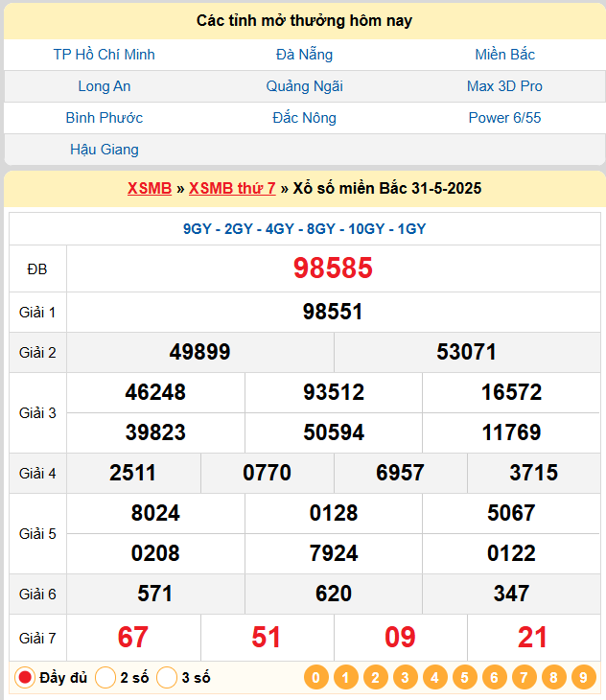The image size is (606, 700).
Task: Click the Giải 5 number 0128
Action: pos(334,513)
